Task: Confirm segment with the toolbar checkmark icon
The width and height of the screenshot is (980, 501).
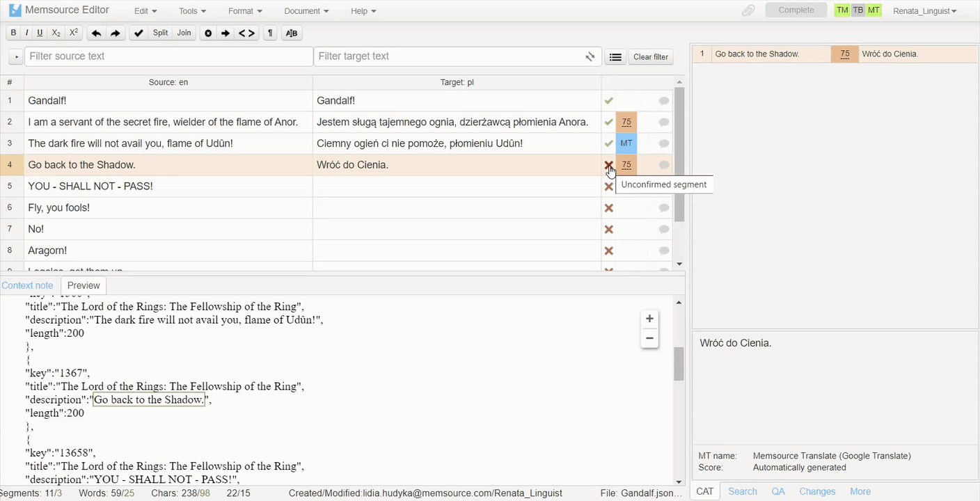Action: pos(139,33)
